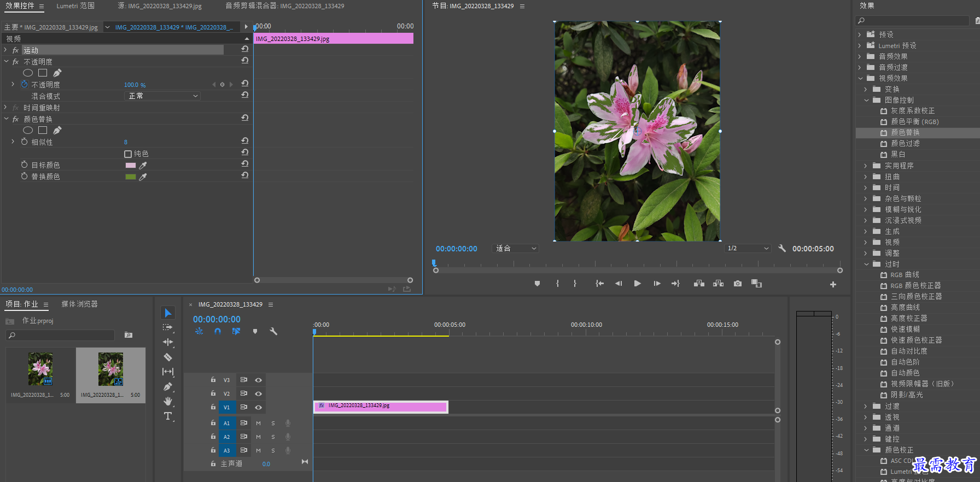Select the Razor tool
This screenshot has height=482, width=980.
coord(168,357)
